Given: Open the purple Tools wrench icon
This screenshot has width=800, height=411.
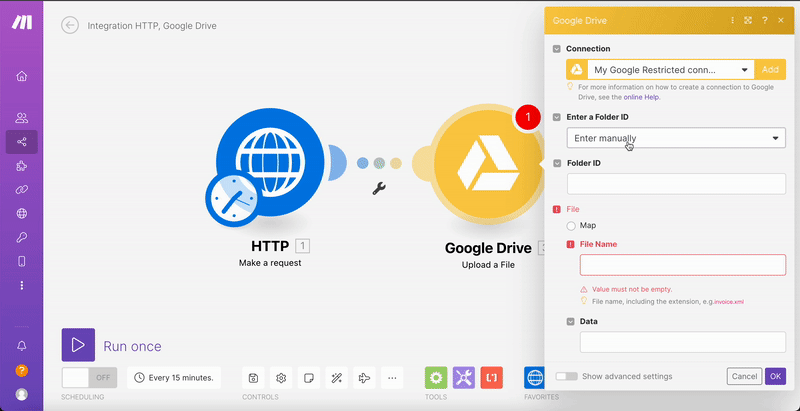Looking at the screenshot, I should click(x=464, y=378).
